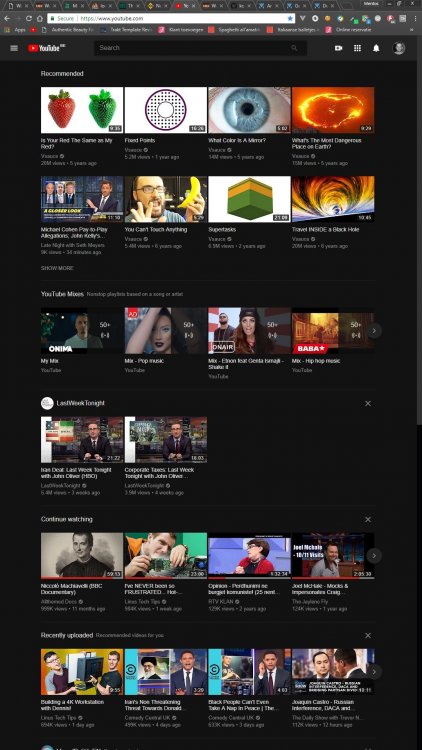Open 'Most Dangerous Place on Earth' thumbnail
The height and width of the screenshot is (750, 422).
coord(333,110)
